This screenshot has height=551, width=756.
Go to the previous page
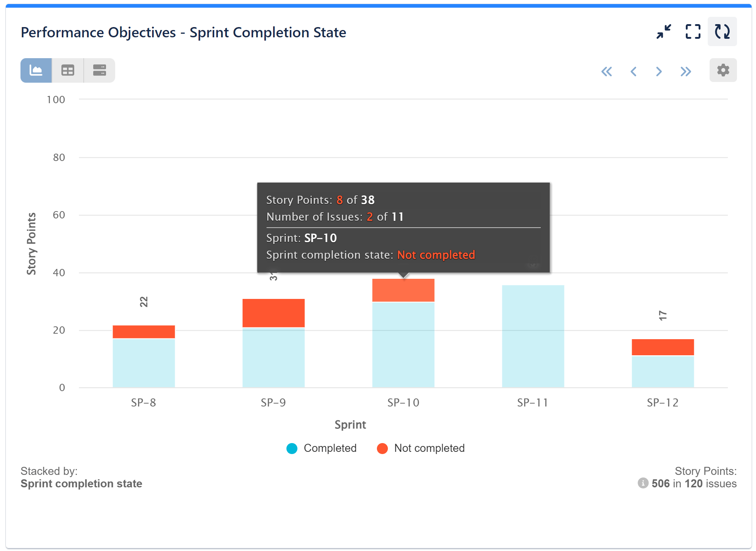633,72
